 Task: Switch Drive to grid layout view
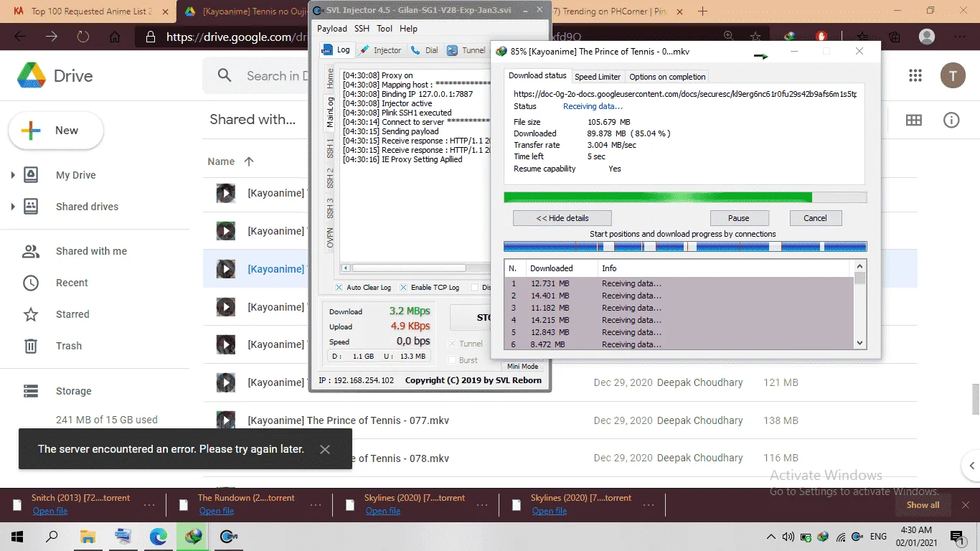click(x=913, y=121)
